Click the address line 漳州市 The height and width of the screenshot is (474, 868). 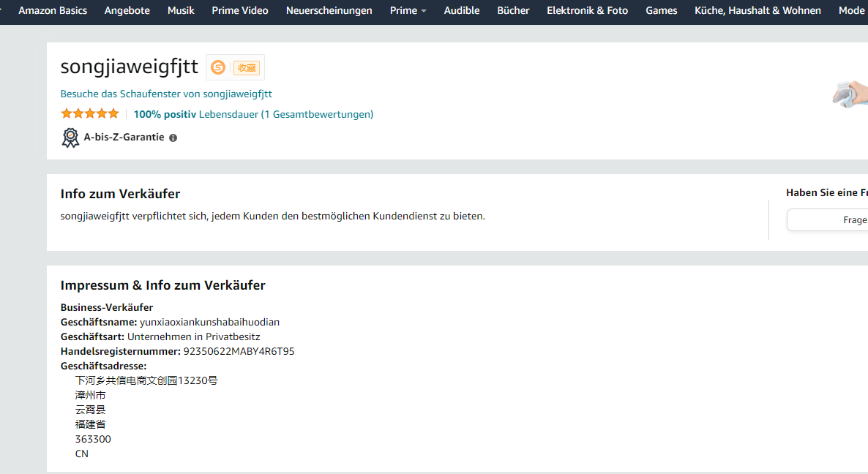coord(90,396)
